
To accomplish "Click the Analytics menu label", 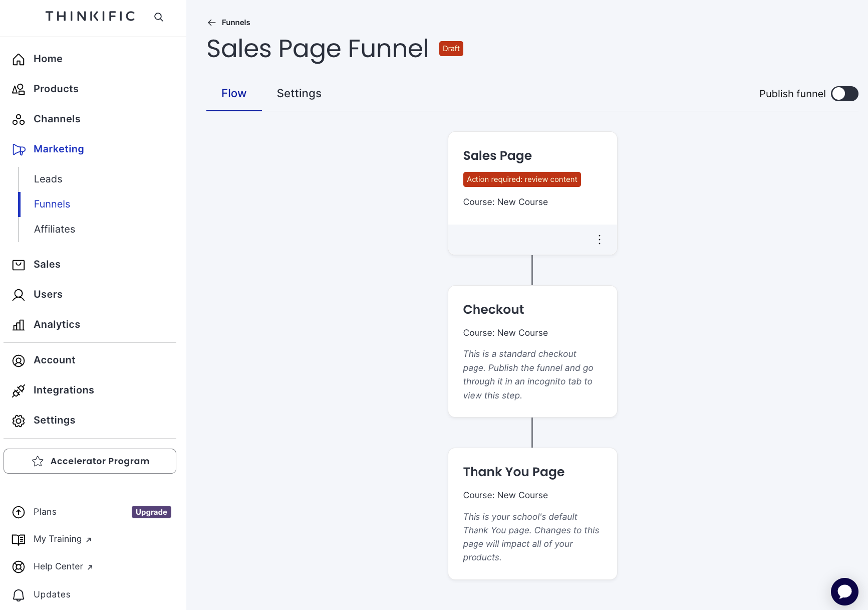I will 57,324.
